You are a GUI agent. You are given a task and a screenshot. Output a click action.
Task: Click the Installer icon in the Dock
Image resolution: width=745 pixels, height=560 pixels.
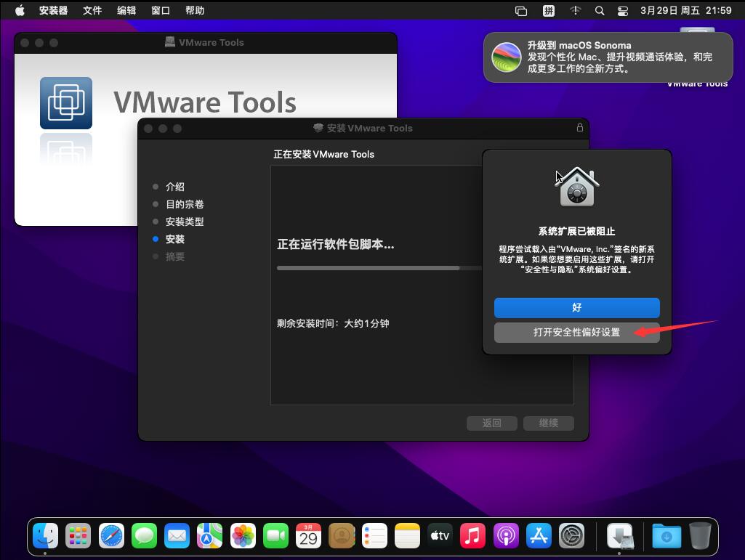pos(619,536)
